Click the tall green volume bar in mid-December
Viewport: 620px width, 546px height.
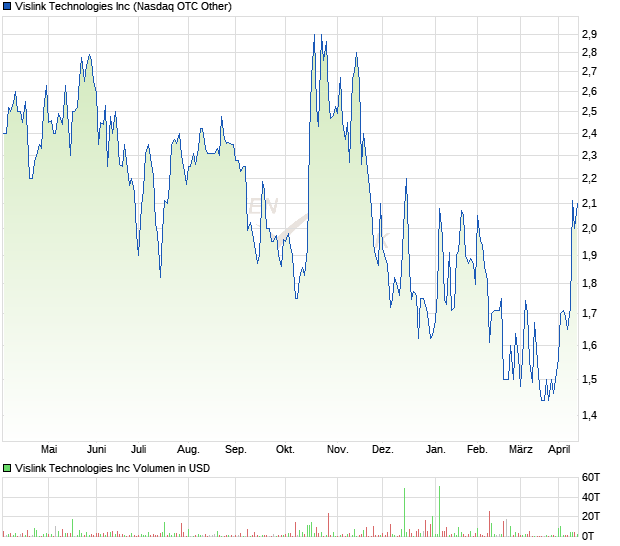pyautogui.click(x=405, y=512)
